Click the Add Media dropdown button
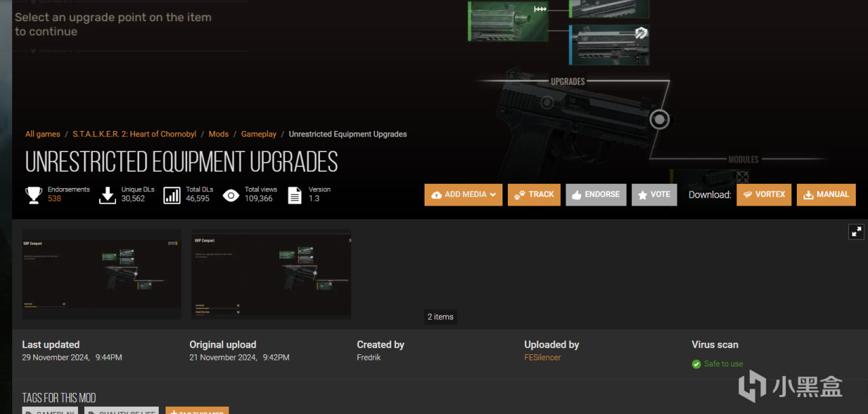 click(x=463, y=195)
